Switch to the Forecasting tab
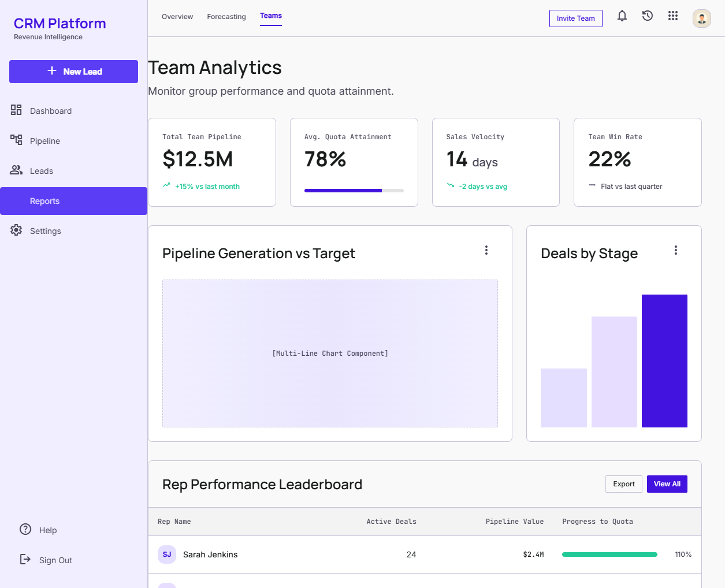The height and width of the screenshot is (588, 725). pyautogui.click(x=226, y=17)
